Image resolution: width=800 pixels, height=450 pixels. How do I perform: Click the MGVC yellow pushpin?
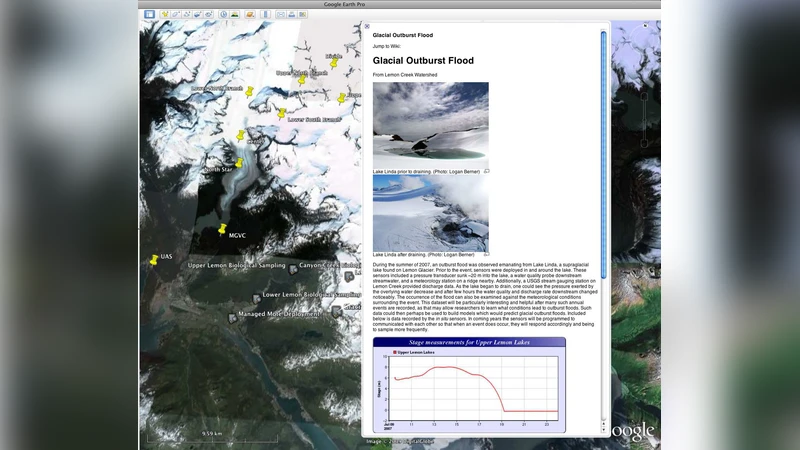pos(223,229)
